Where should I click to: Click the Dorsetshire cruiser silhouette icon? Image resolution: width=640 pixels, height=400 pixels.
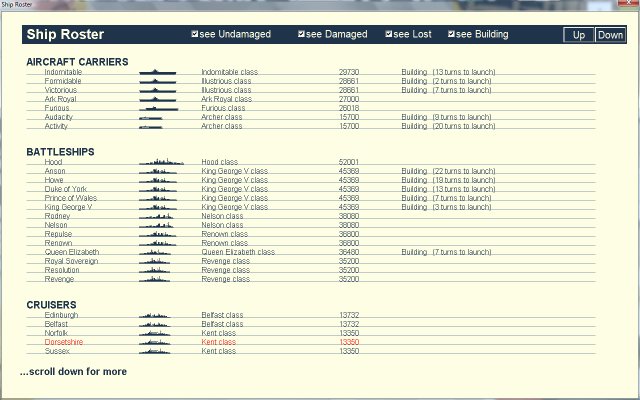(157, 342)
